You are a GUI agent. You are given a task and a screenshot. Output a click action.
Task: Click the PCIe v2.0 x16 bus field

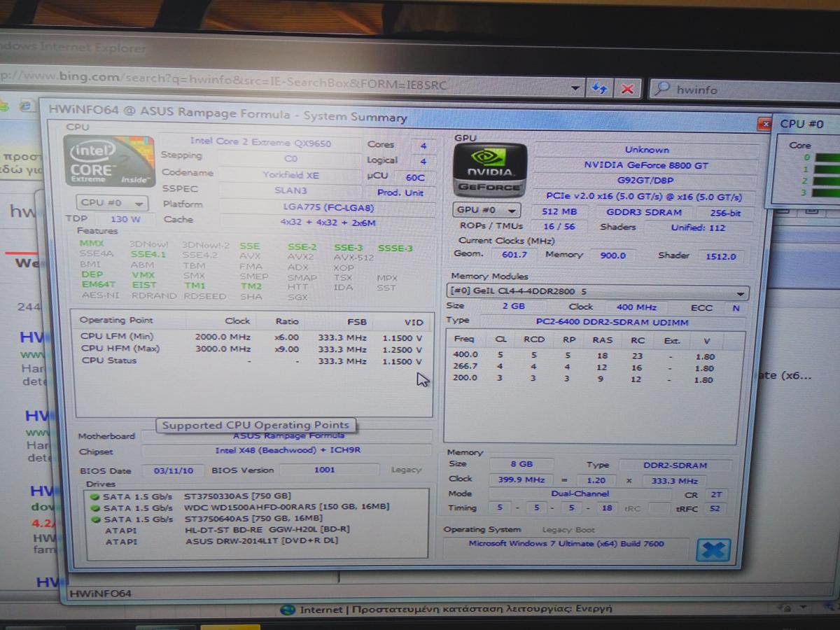point(644,197)
